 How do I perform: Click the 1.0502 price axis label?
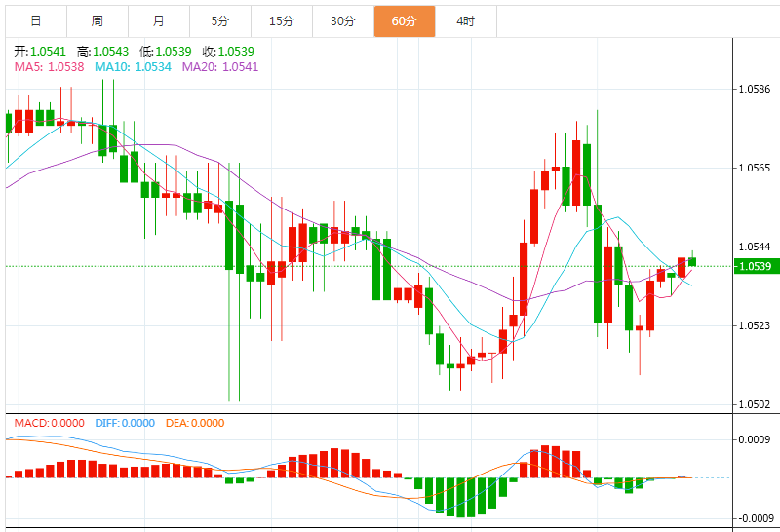pos(754,404)
